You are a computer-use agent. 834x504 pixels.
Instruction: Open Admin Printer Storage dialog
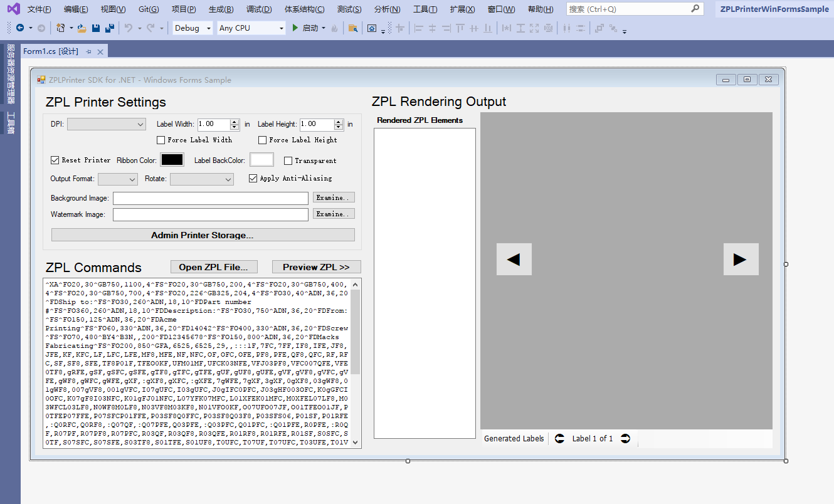202,234
